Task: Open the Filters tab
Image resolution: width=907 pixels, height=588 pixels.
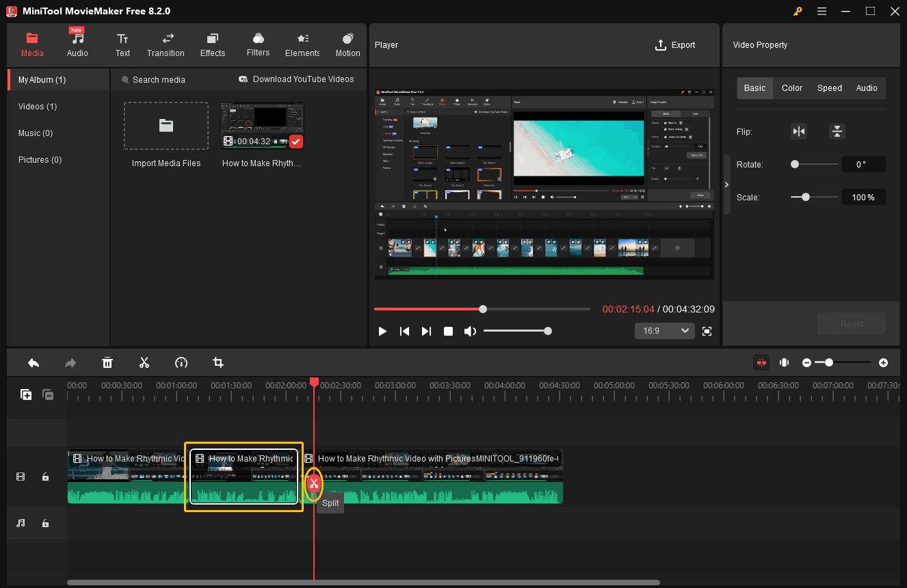Action: tap(258, 44)
